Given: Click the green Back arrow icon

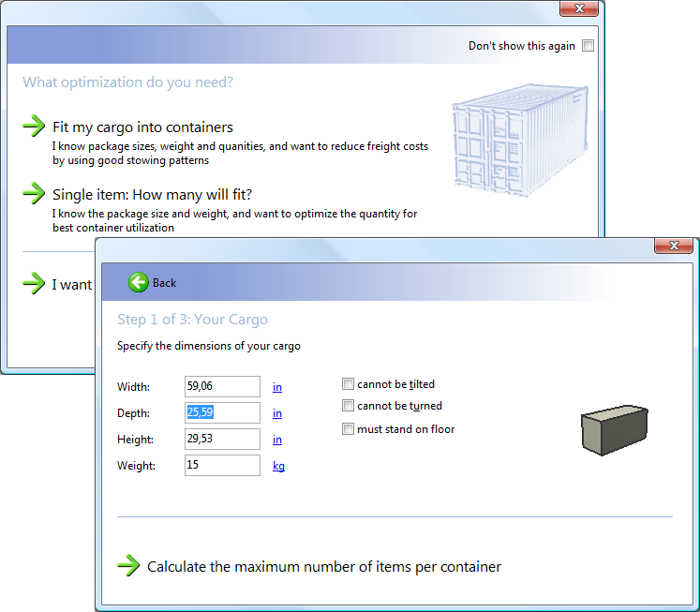Looking at the screenshot, I should pos(139,282).
